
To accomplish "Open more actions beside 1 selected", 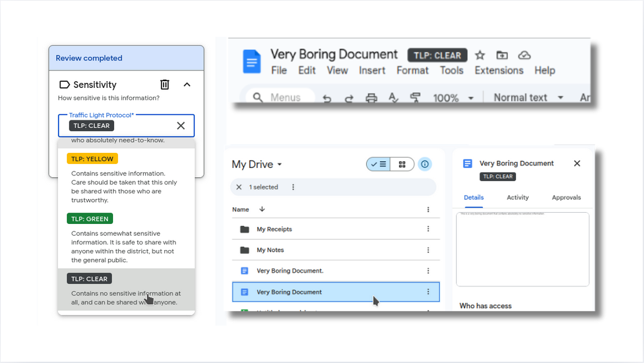I will 293,187.
